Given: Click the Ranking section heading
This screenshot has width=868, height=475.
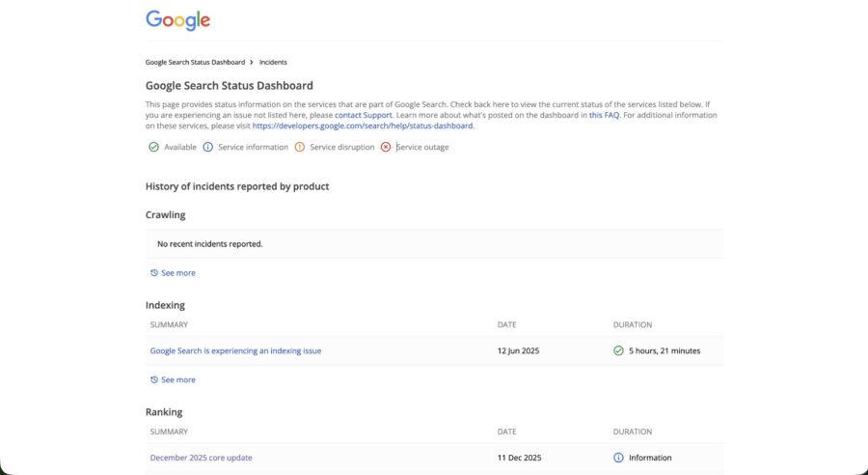Looking at the screenshot, I should click(x=164, y=412).
